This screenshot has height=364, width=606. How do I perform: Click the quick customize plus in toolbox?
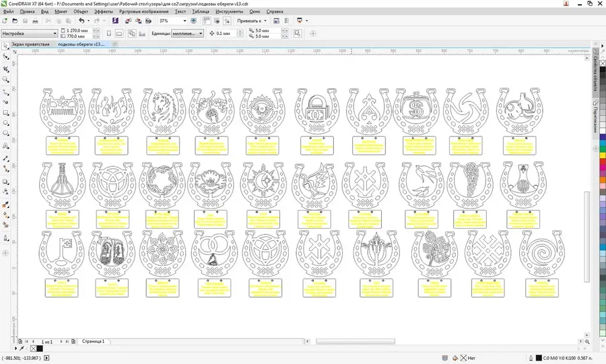5,253
